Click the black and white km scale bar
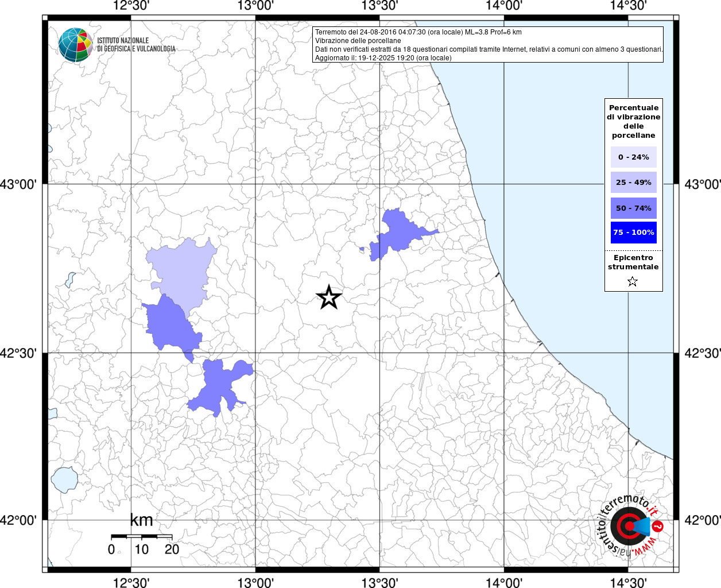This screenshot has height=588, width=721. (141, 537)
